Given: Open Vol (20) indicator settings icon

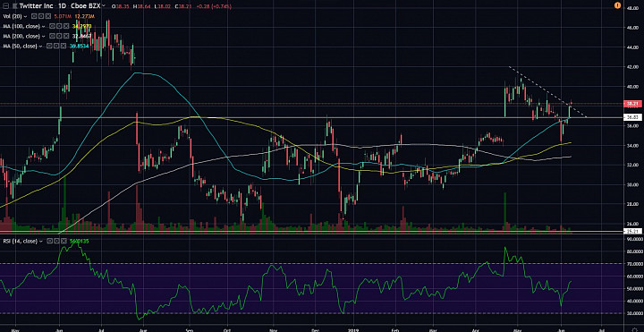Looking at the screenshot, I should pos(41,16).
